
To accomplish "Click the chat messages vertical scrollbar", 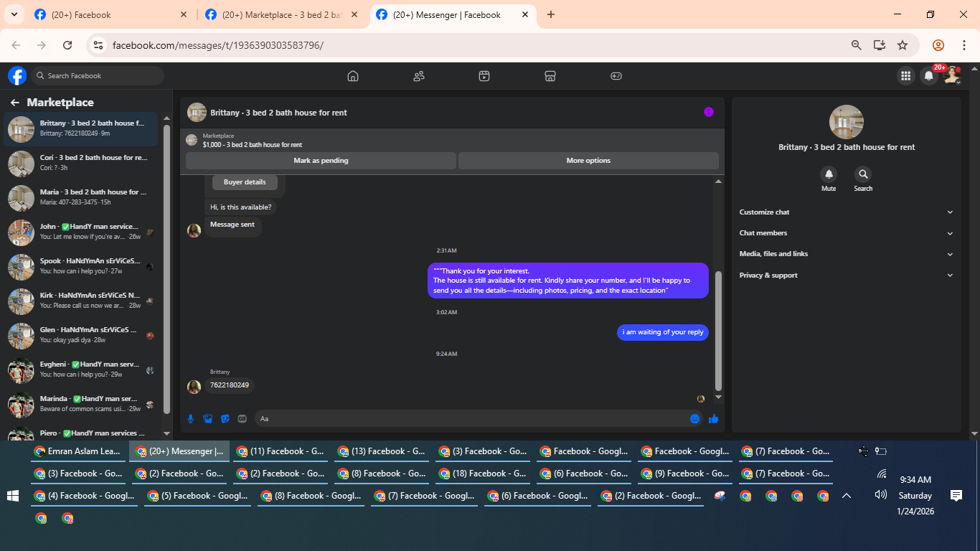I will click(718, 330).
